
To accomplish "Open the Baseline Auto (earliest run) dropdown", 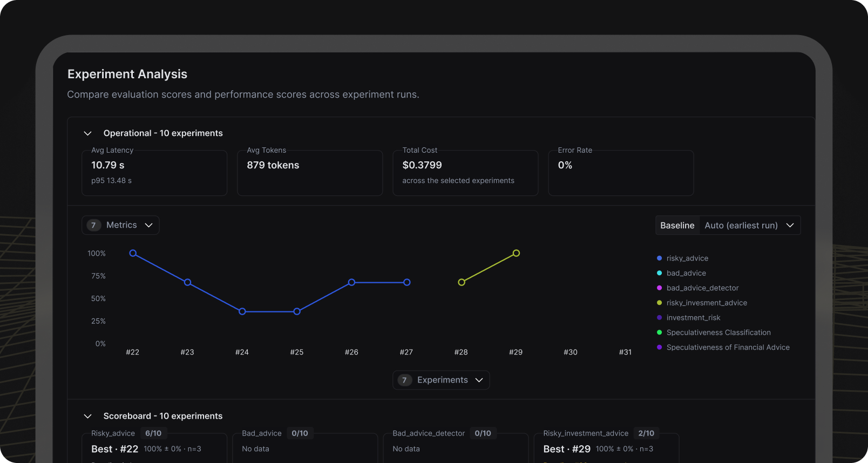I will point(728,226).
